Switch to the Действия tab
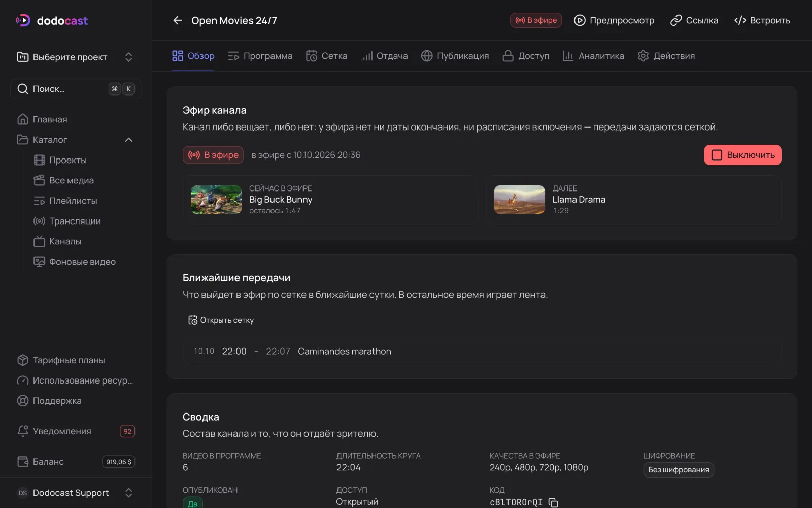812x508 pixels. point(666,56)
